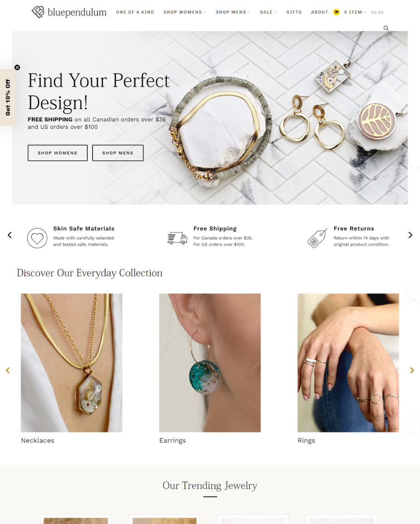Show previous collection items with gold arrow

[x=8, y=370]
